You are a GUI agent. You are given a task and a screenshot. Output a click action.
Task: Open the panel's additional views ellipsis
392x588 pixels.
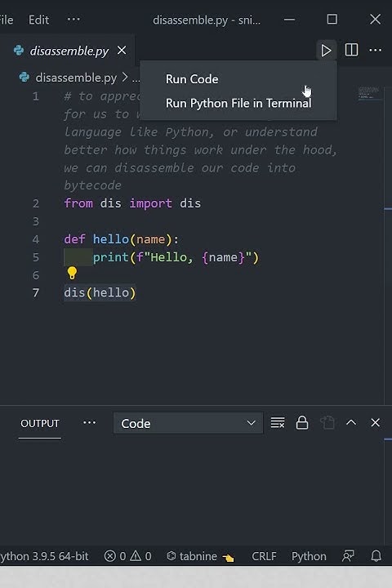[89, 423]
